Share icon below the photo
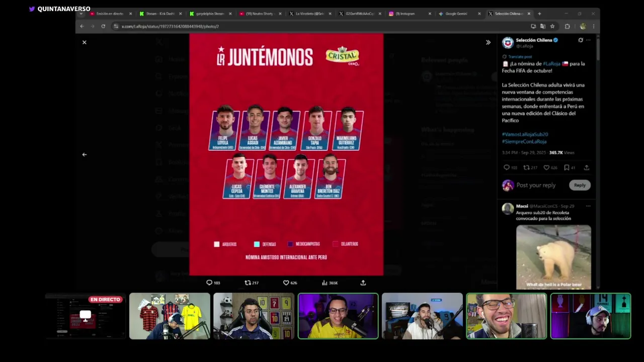644x362 pixels. click(x=363, y=283)
